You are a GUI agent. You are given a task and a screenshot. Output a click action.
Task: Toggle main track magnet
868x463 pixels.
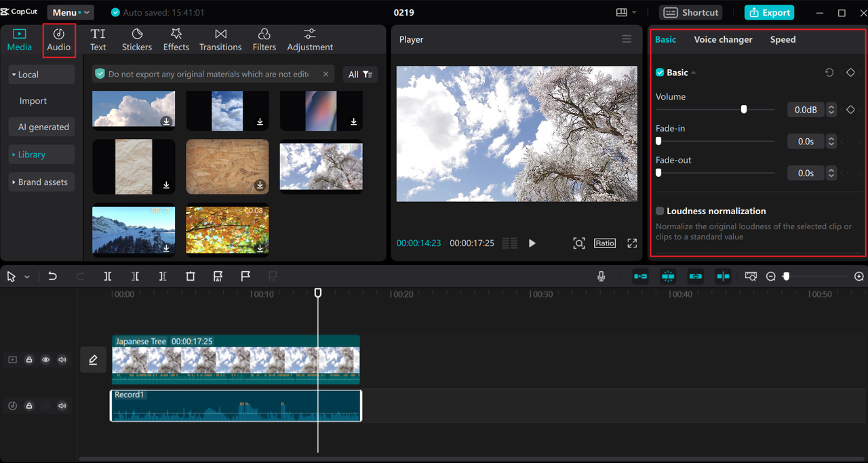(640, 276)
